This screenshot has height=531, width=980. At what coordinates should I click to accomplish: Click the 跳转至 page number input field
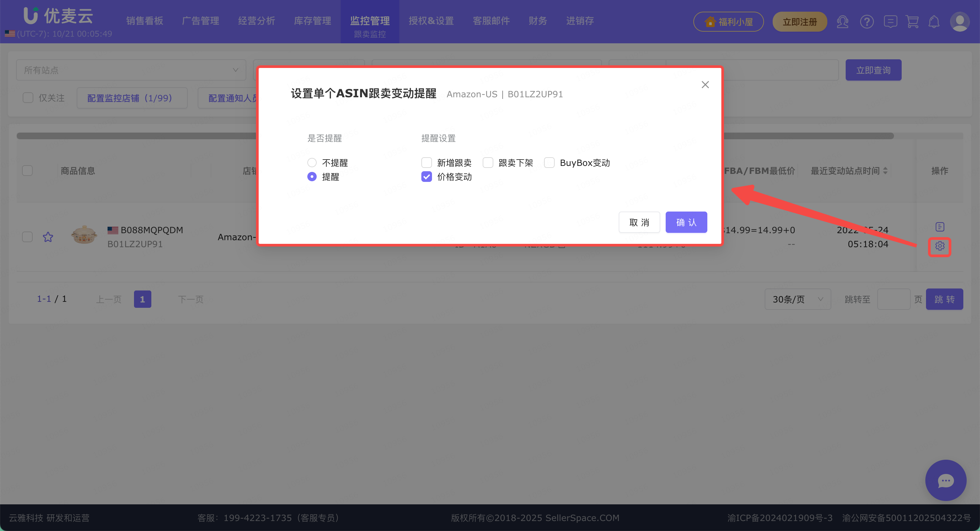pos(893,299)
